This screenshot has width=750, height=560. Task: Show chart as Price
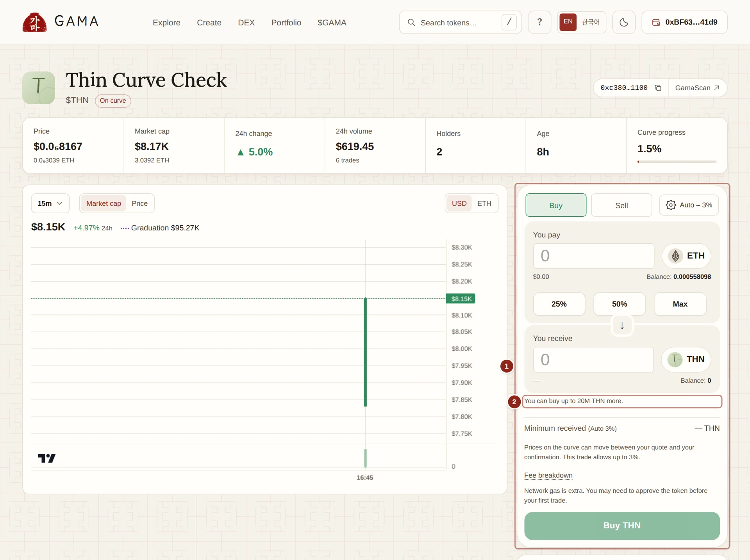(139, 203)
